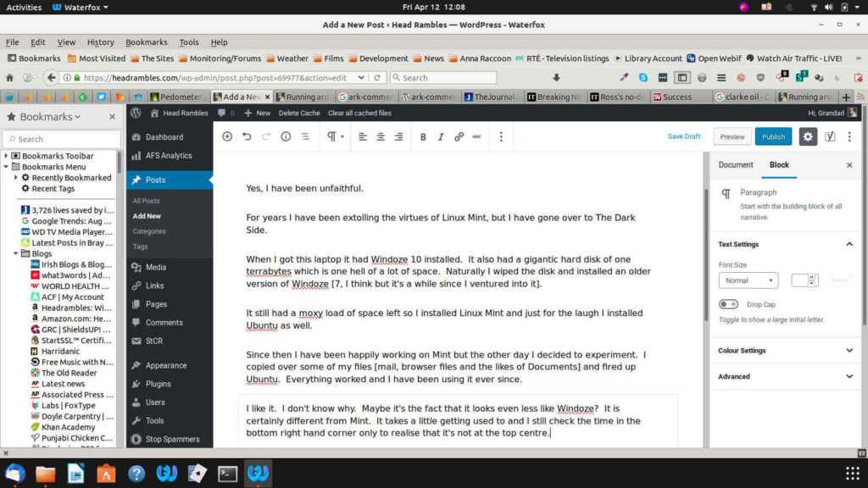Image resolution: width=868 pixels, height=488 pixels.
Task: Toggle the editor settings gear sidebar
Action: [808, 136]
